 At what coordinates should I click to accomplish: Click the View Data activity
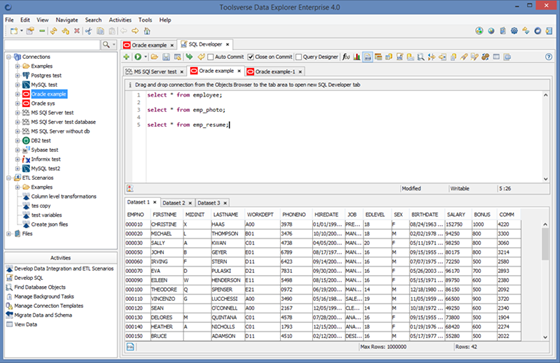point(21,324)
